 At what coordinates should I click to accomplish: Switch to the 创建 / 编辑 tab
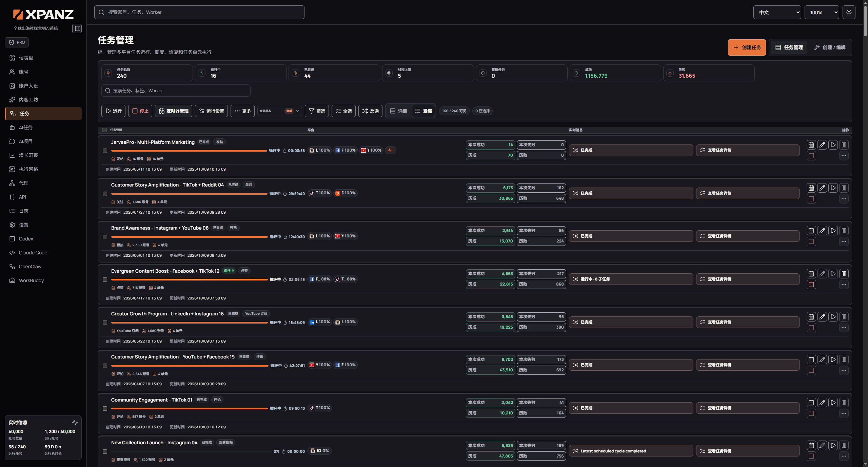point(829,47)
